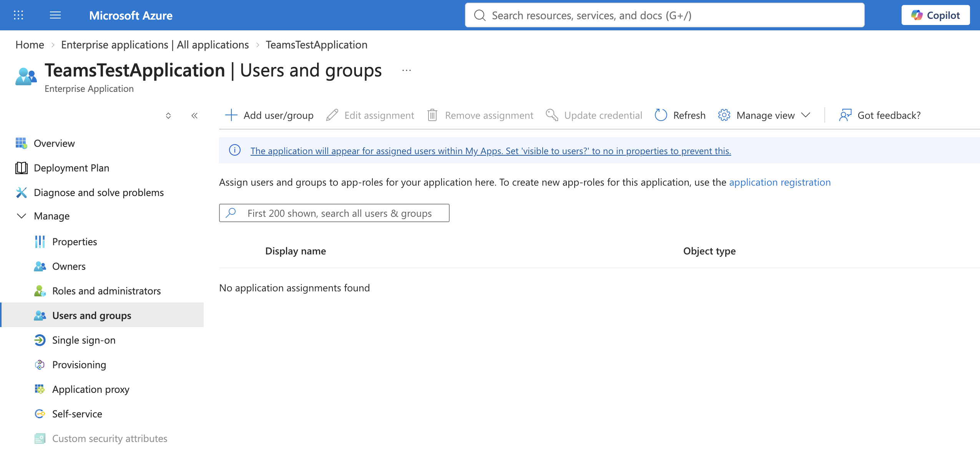The image size is (980, 452).
Task: Click the Provisioning icon
Action: pos(40,364)
